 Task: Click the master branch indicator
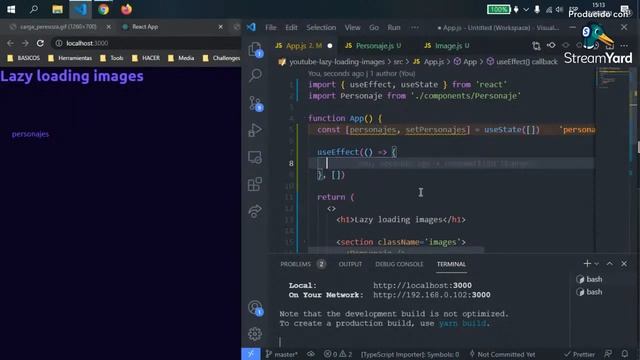(x=282, y=354)
